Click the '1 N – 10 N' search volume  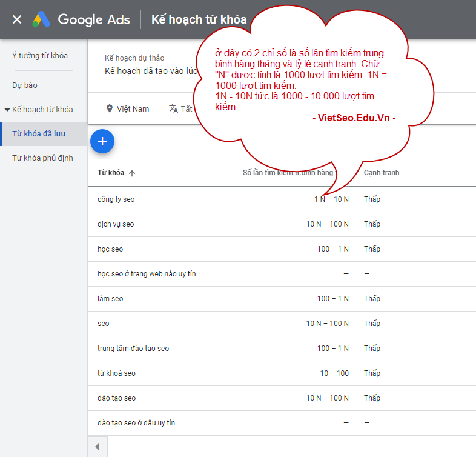[331, 199]
